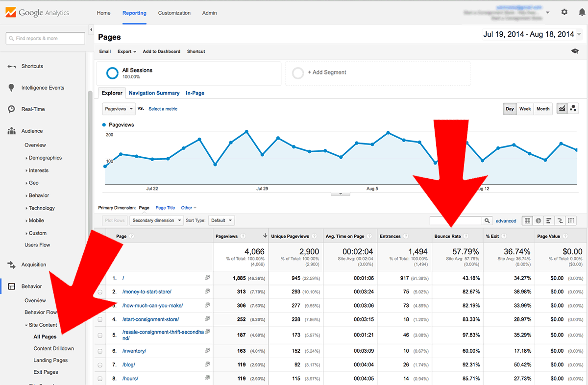Switch to motion chart icon
This screenshot has height=385, width=588.
click(573, 109)
